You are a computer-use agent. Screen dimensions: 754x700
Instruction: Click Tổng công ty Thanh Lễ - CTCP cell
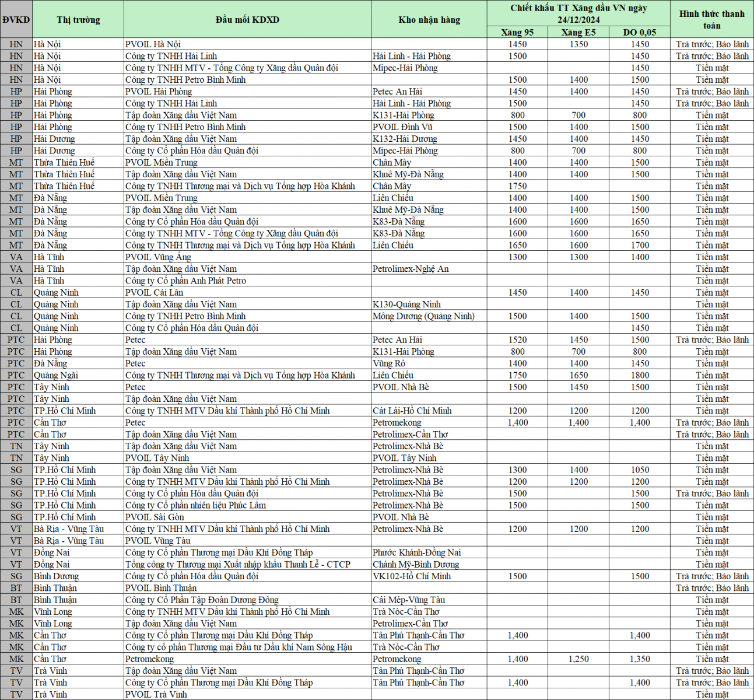point(247,565)
